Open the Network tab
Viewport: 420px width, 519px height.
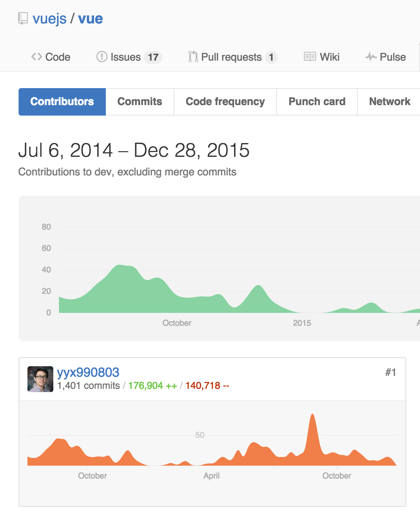389,102
